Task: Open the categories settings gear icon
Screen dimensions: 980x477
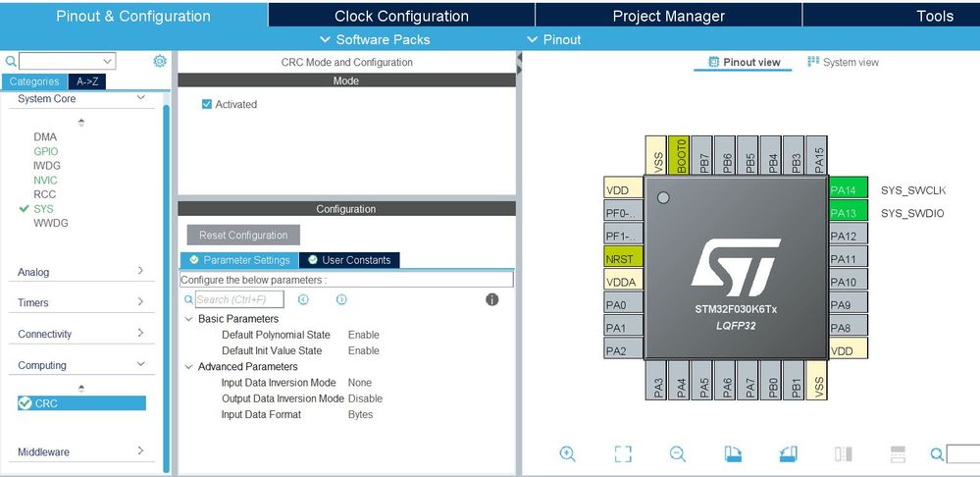Action: point(160,61)
